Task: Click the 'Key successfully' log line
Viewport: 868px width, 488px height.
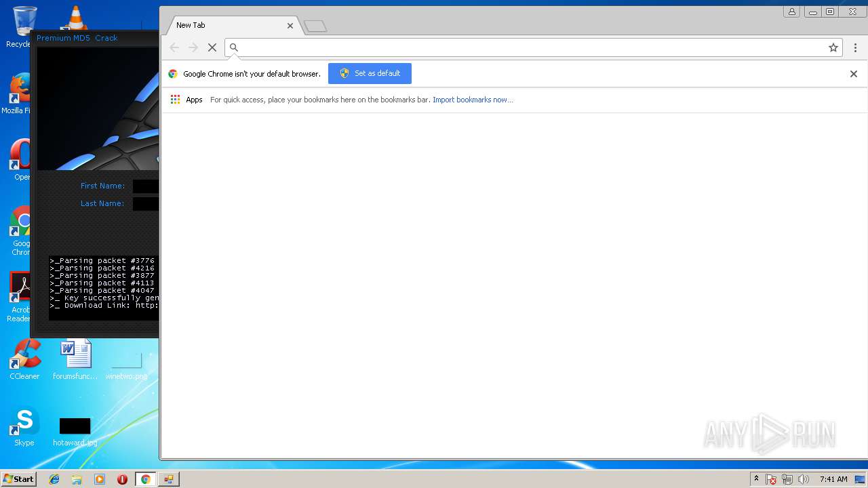Action: coord(104,298)
